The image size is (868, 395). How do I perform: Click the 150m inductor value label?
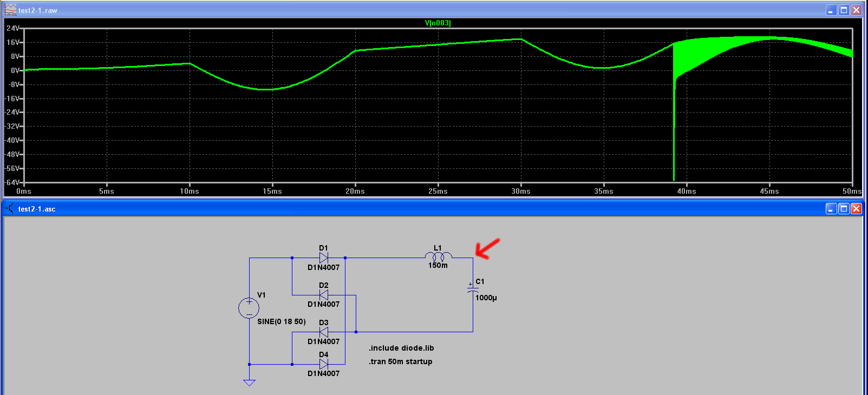(x=438, y=265)
